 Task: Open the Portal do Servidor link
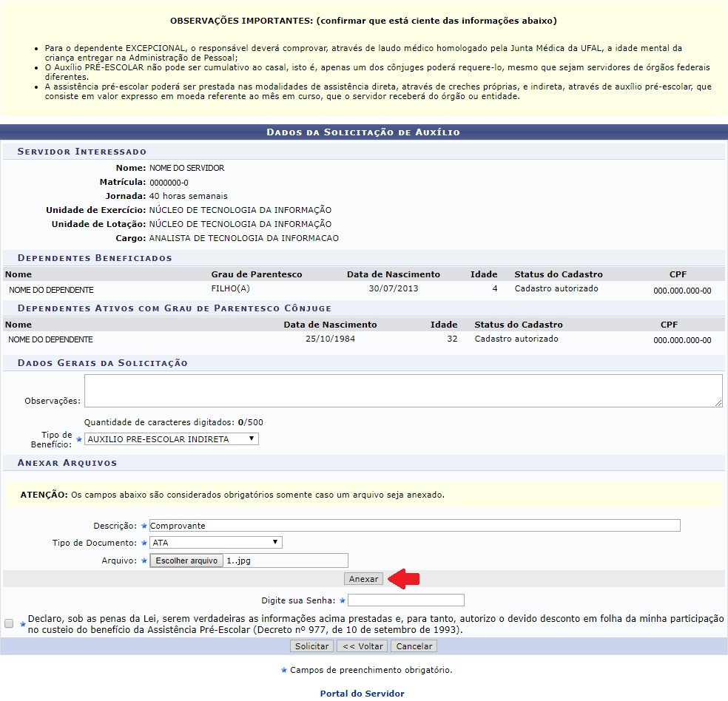pyautogui.click(x=362, y=694)
